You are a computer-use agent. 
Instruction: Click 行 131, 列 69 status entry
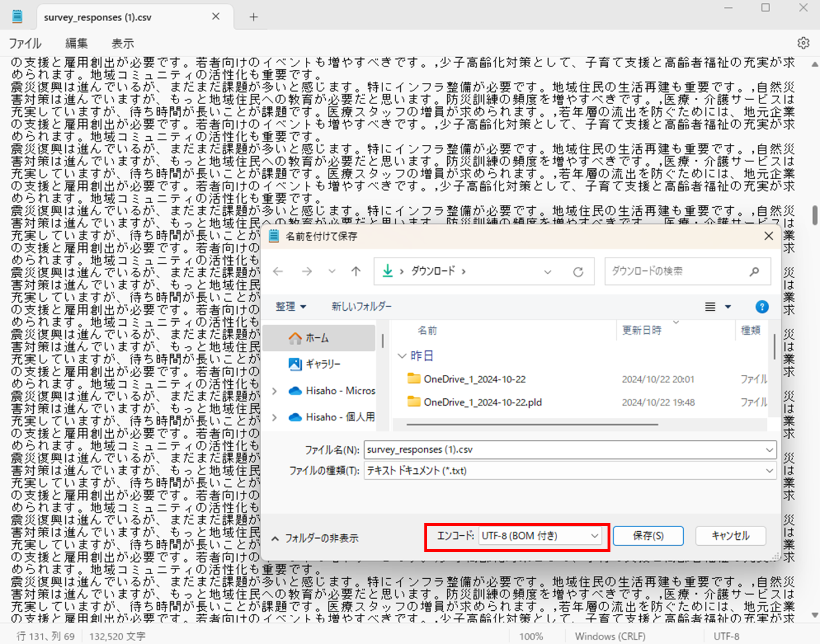coord(45,637)
